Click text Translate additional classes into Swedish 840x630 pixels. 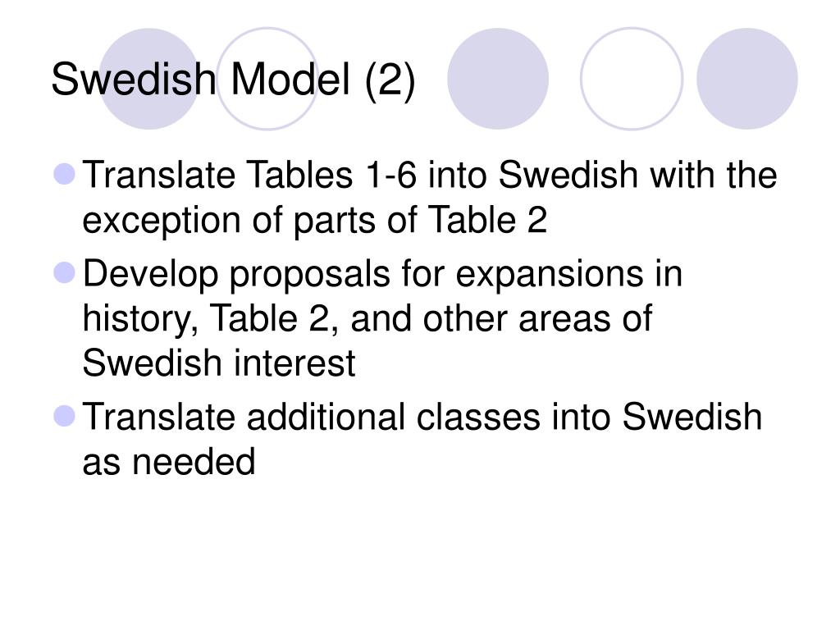(x=422, y=416)
